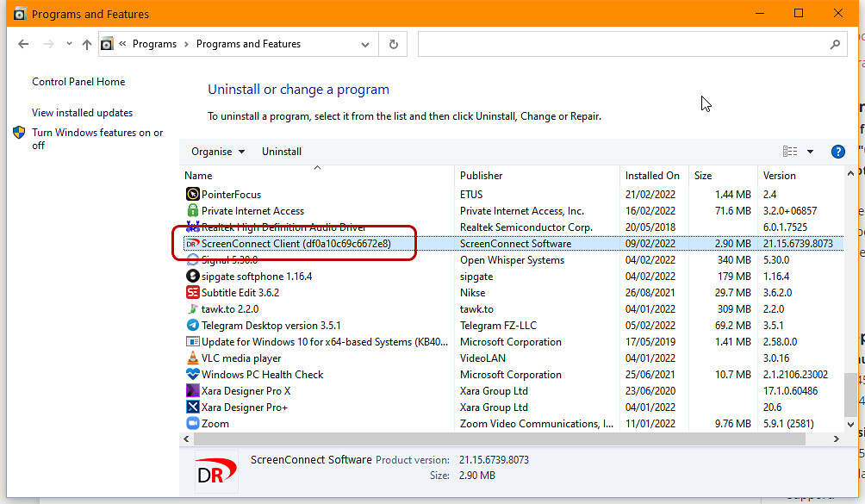
Task: Click the horizontal scrollbar left arrow
Action: point(186,439)
